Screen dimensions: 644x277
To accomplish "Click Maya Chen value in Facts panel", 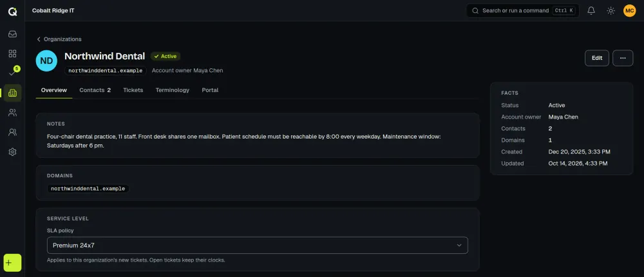I will click(563, 117).
